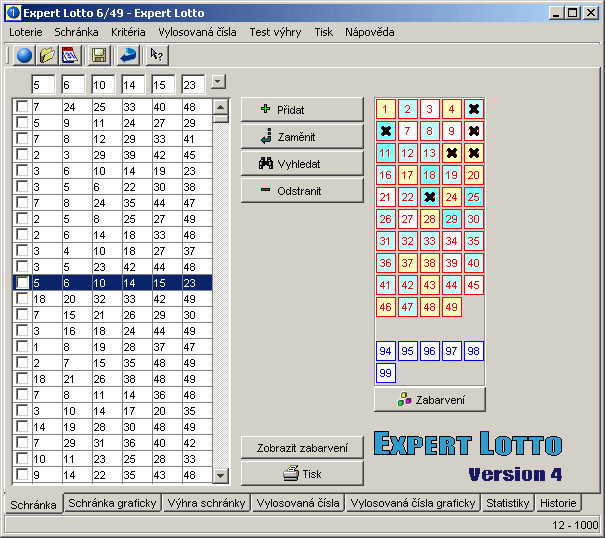605x538 pixels.
Task: Select number 20 in the number grid
Action: click(473, 175)
